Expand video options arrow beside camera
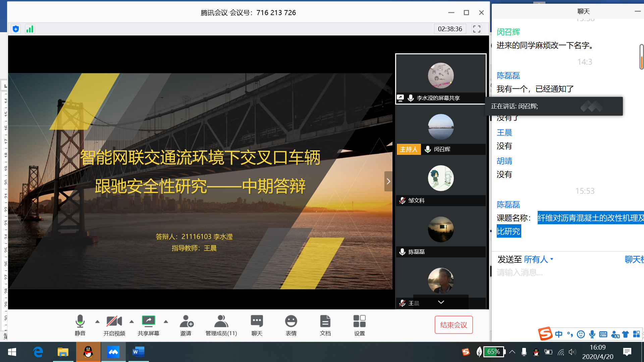The width and height of the screenshot is (644, 362). pos(131,322)
